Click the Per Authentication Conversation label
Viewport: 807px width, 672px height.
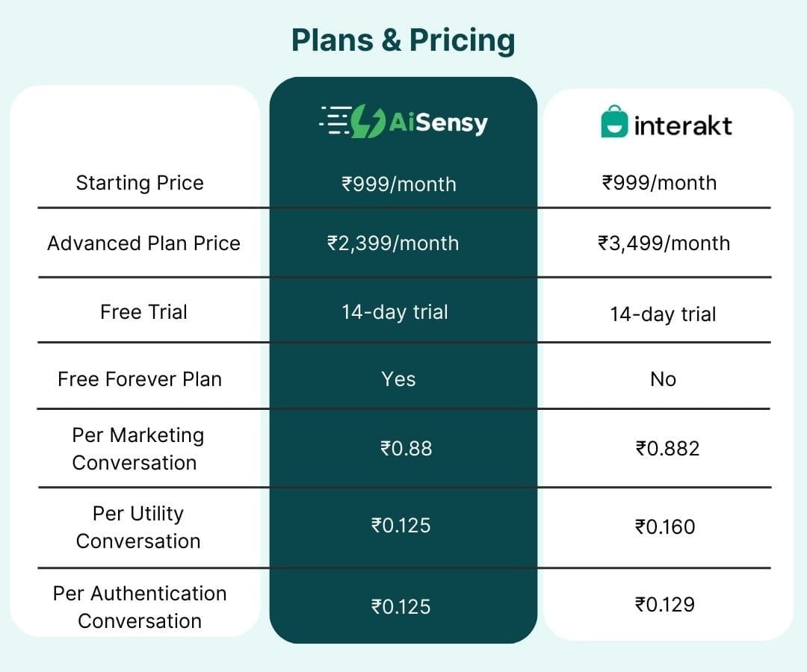point(140,607)
